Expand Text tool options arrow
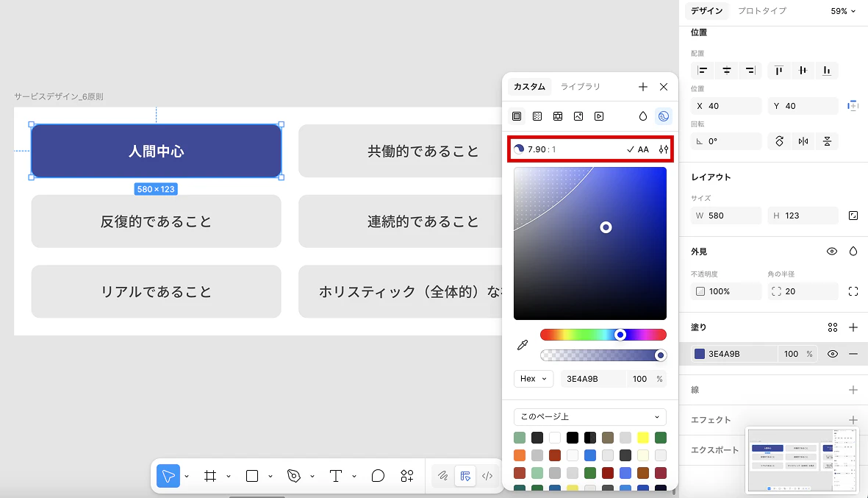Image resolution: width=868 pixels, height=498 pixels. click(x=354, y=477)
